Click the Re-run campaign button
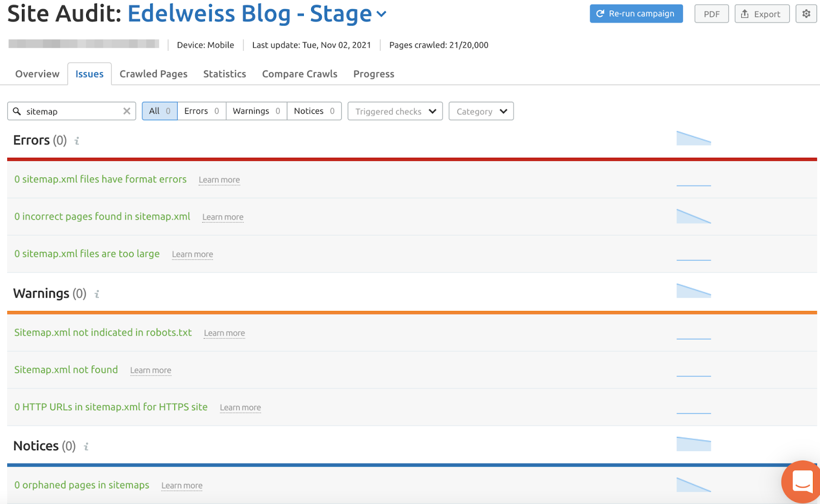 [636, 14]
